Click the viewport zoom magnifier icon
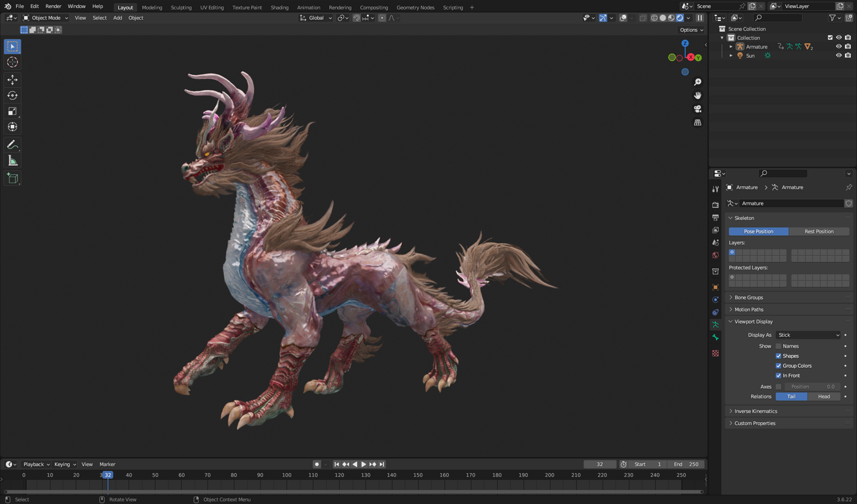 (x=698, y=82)
